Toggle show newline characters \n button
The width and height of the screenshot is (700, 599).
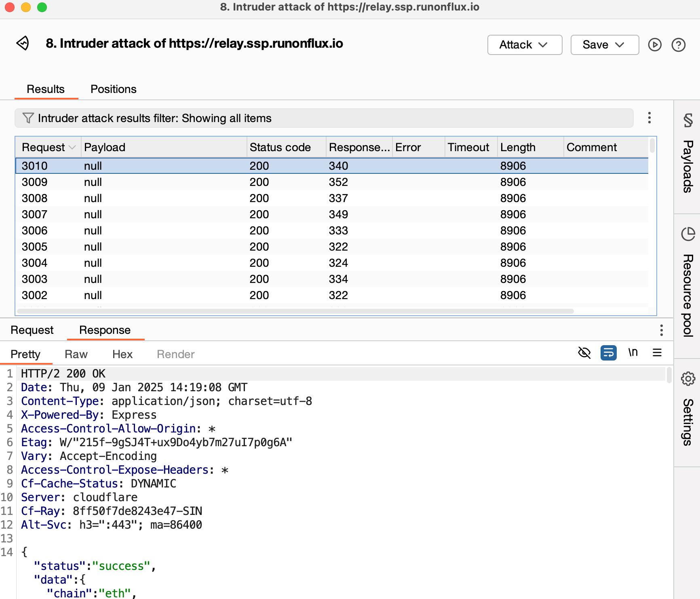click(x=633, y=352)
